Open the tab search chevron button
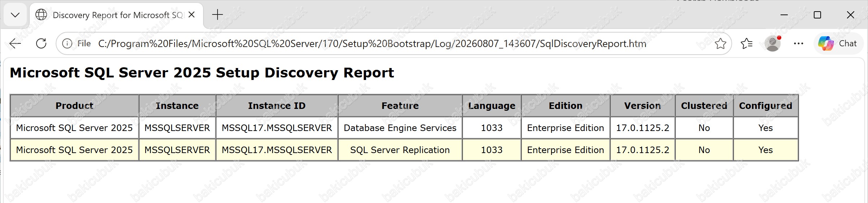The image size is (868, 203). pos(15,15)
